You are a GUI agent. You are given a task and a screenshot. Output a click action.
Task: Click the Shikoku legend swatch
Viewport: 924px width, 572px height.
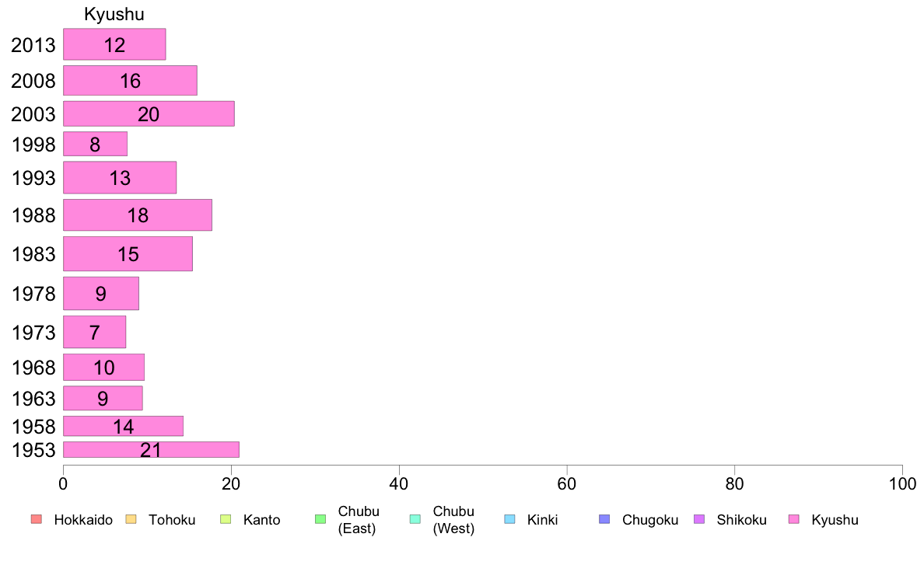699,519
